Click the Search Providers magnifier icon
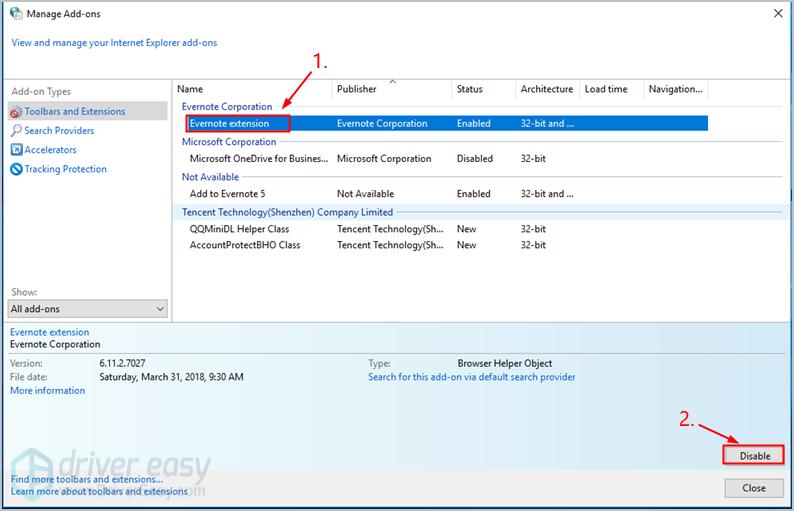794x511 pixels. point(16,131)
